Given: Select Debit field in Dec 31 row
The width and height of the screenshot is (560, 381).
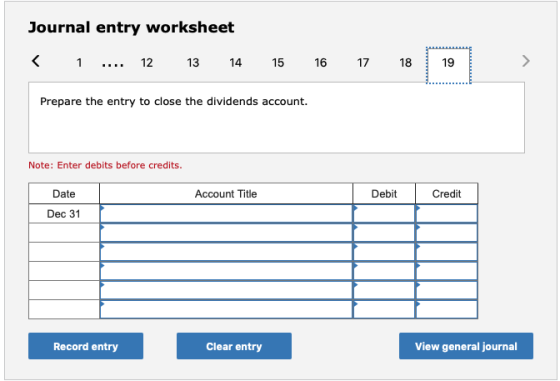Looking at the screenshot, I should point(384,214).
